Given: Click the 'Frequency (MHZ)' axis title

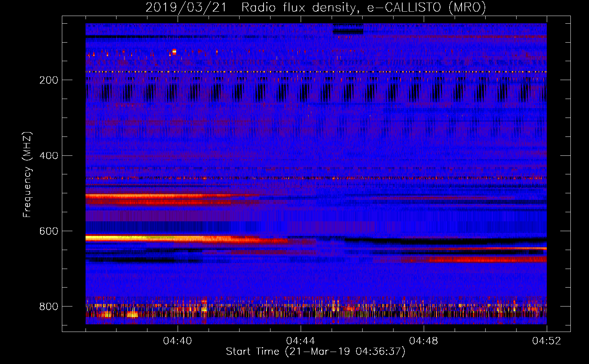Looking at the screenshot, I should point(27,175).
